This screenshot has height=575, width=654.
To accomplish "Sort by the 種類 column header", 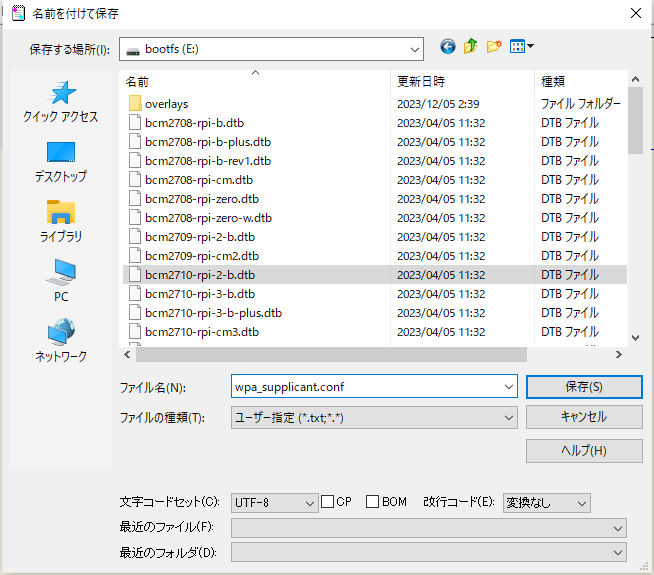I will pyautogui.click(x=581, y=81).
